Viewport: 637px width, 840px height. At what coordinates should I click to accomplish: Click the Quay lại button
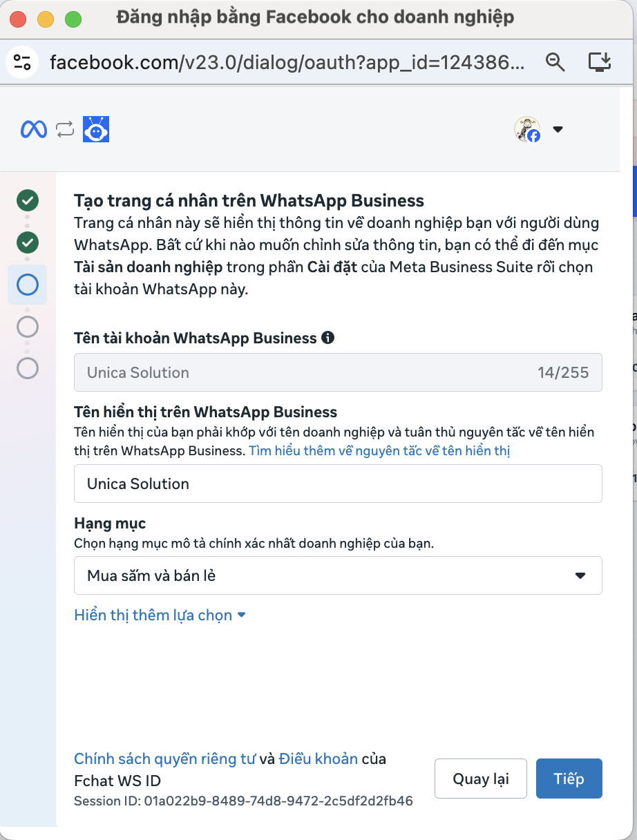click(481, 779)
